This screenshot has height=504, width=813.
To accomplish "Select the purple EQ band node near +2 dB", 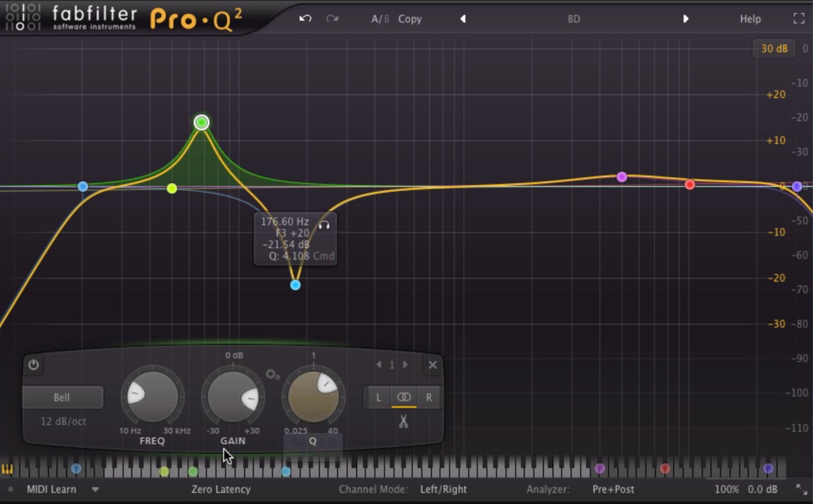I will (x=622, y=177).
